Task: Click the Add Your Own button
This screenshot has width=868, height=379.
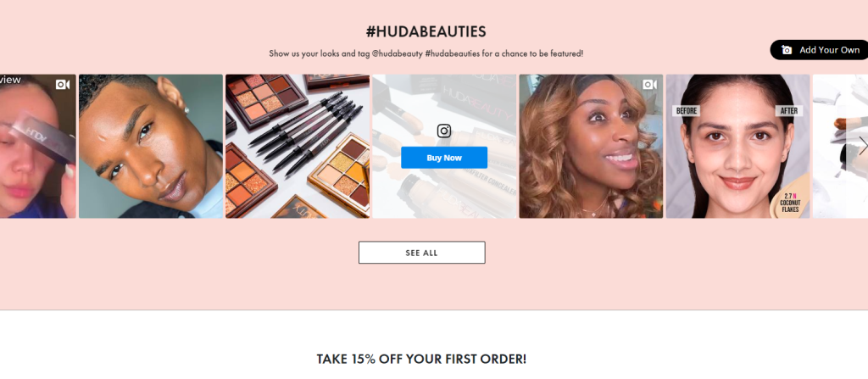Action: click(x=820, y=50)
